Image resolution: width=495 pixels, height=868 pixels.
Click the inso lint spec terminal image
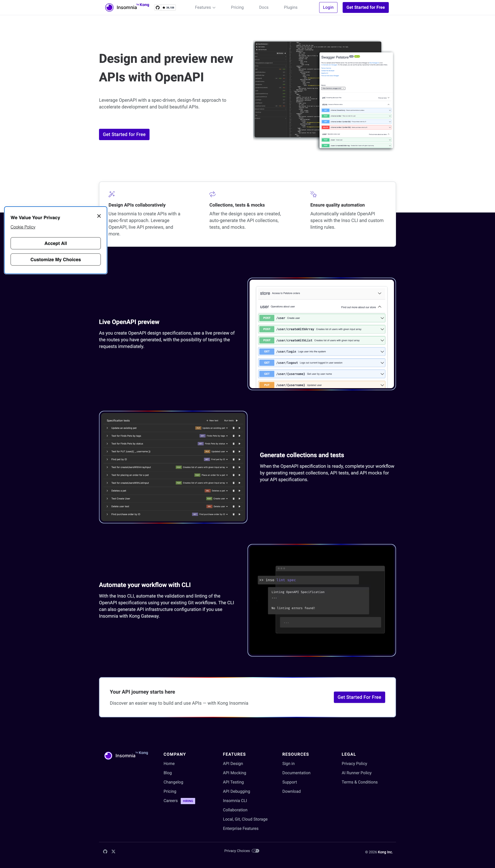coord(321,600)
